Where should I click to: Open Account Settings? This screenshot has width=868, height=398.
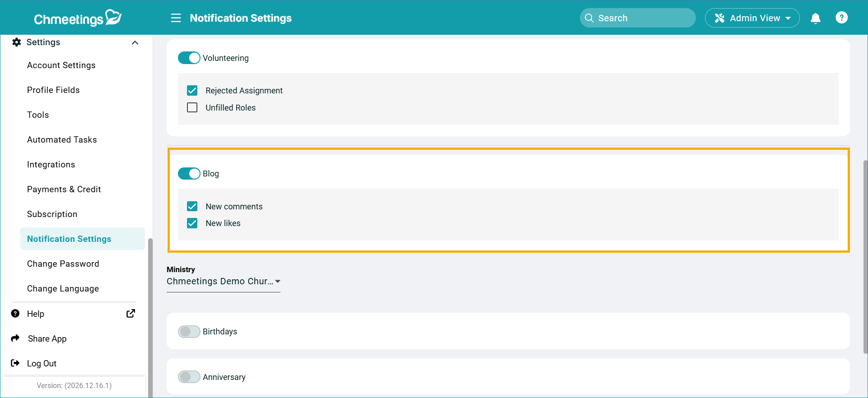point(61,65)
